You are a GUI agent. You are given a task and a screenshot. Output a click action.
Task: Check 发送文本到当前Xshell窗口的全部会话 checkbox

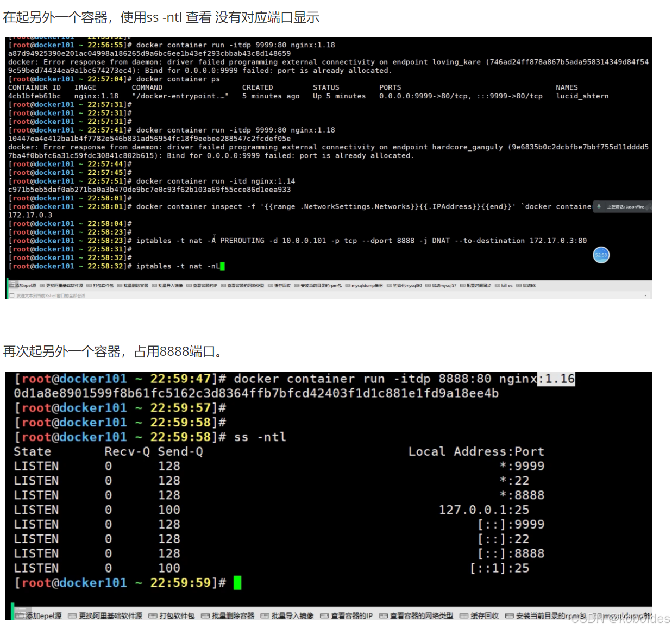(11, 295)
